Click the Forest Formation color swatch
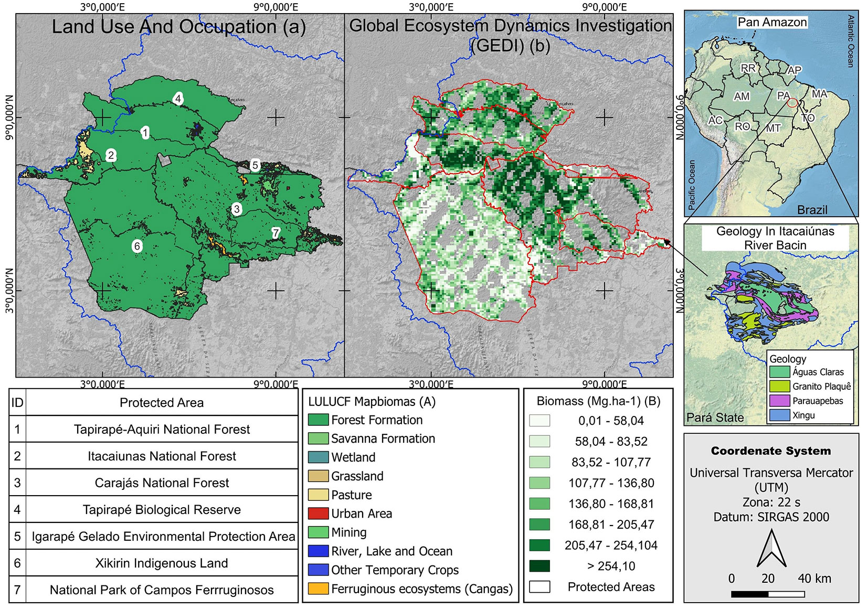868x610 pixels. 318,420
